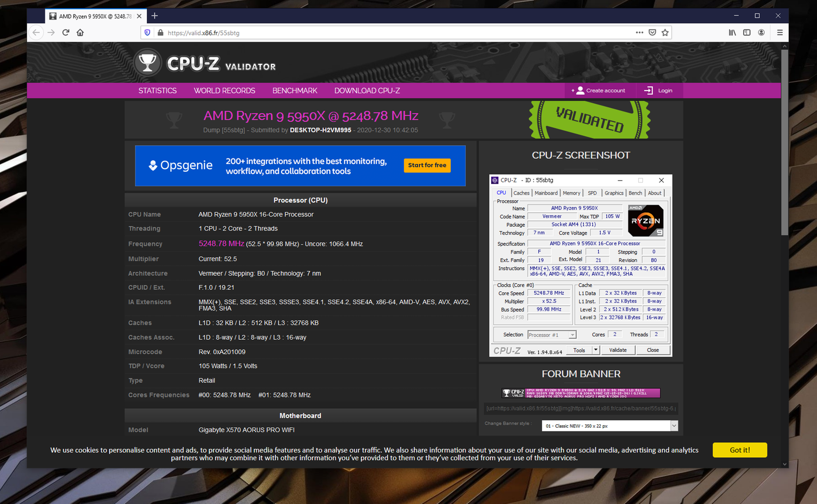Open the Tools dropdown arrow in CPU-Z
This screenshot has height=504, width=817.
click(596, 350)
